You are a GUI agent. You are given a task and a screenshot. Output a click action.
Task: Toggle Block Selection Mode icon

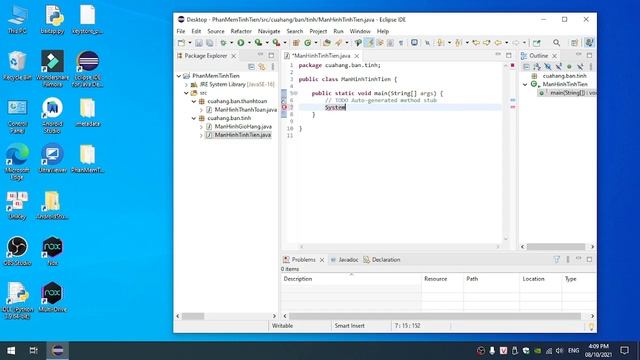(391, 43)
